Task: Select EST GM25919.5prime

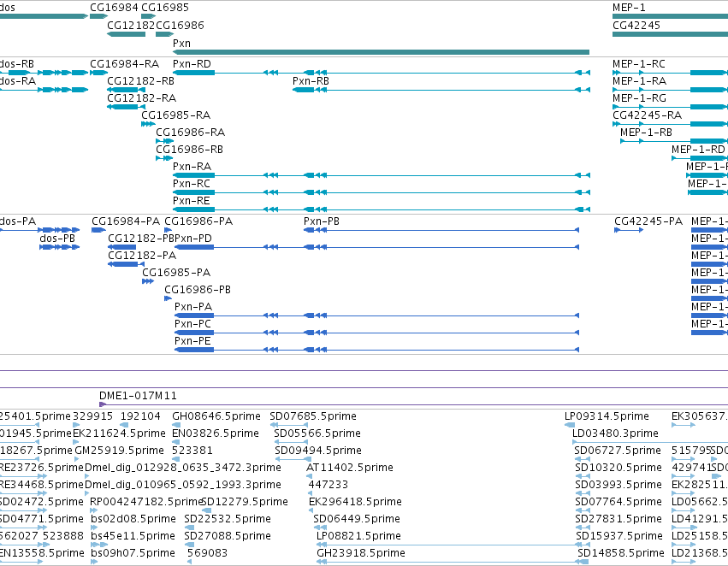Action: tap(77, 459)
